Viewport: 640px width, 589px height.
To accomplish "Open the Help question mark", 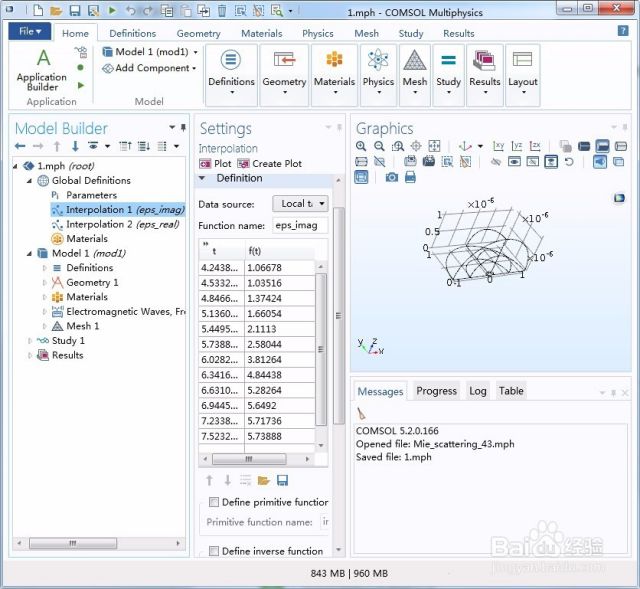I will 623,31.
